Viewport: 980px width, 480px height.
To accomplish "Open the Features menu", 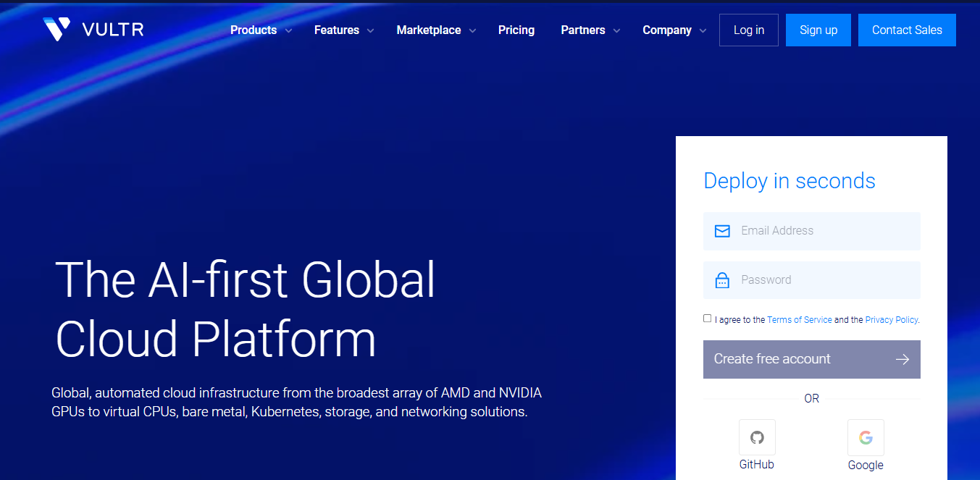I will [x=337, y=30].
